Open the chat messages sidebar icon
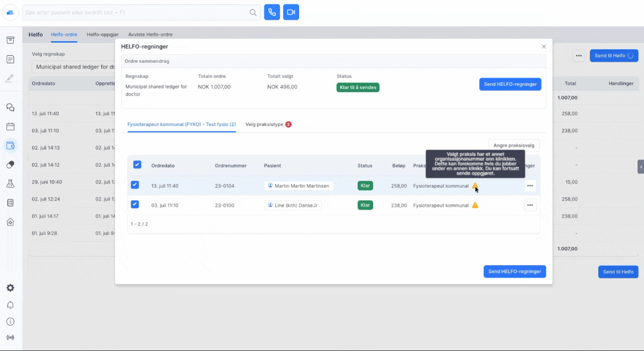This screenshot has width=644, height=351. [x=10, y=107]
